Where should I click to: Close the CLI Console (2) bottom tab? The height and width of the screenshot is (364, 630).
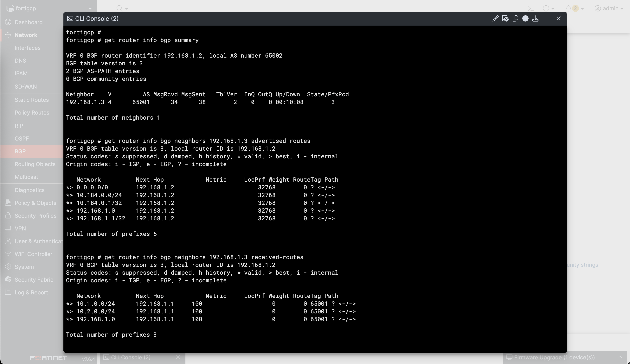178,357
